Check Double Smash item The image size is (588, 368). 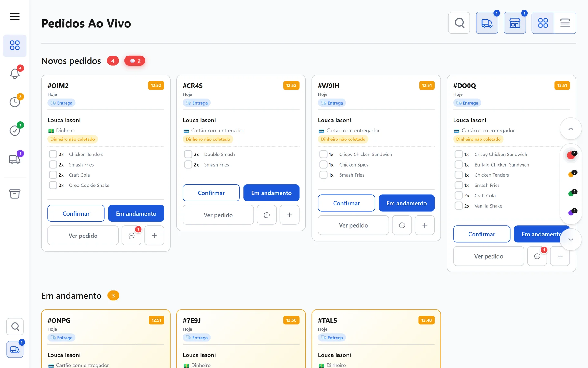(x=188, y=154)
